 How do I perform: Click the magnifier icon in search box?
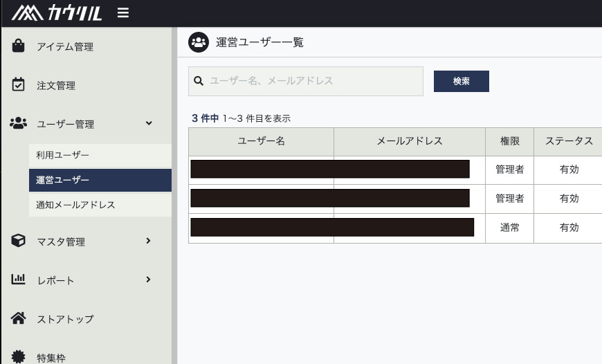[199, 81]
